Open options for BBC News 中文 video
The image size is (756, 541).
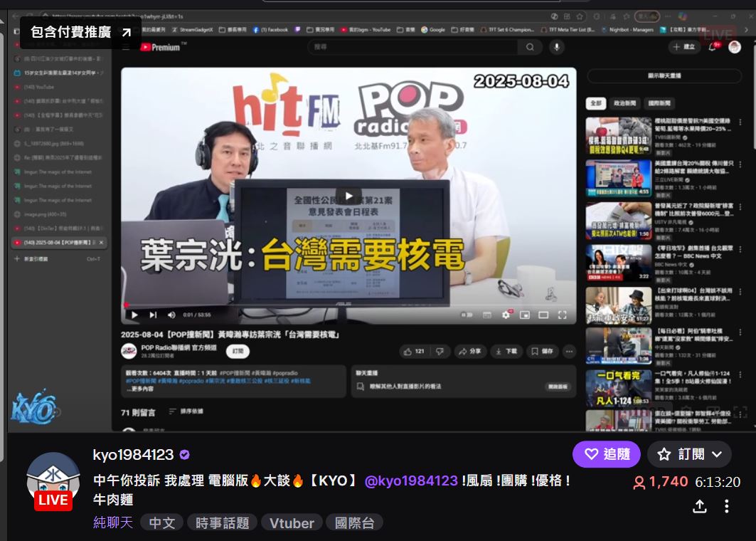point(740,249)
